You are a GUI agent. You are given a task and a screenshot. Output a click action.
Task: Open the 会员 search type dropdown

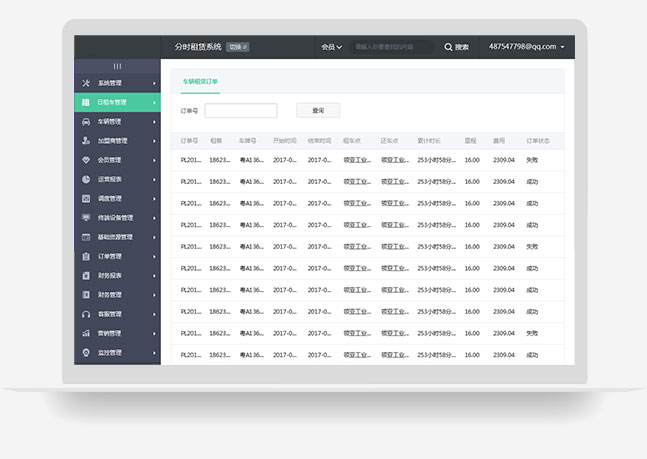tap(331, 47)
